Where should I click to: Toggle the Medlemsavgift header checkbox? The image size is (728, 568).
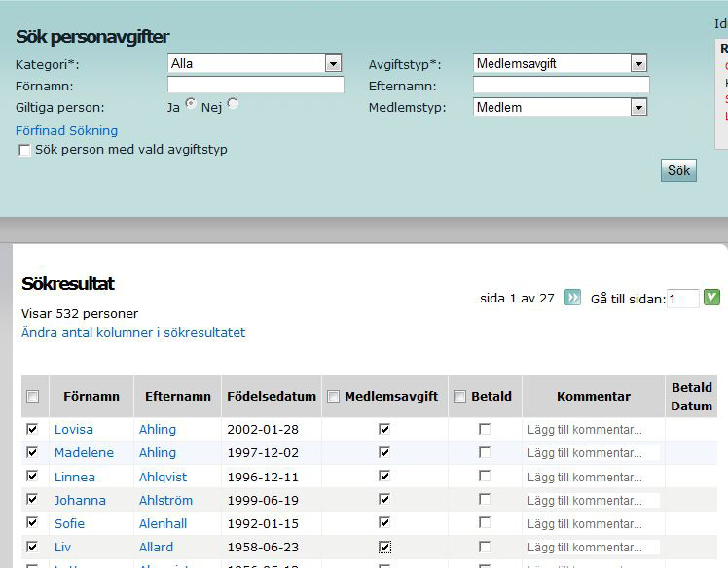[333, 396]
